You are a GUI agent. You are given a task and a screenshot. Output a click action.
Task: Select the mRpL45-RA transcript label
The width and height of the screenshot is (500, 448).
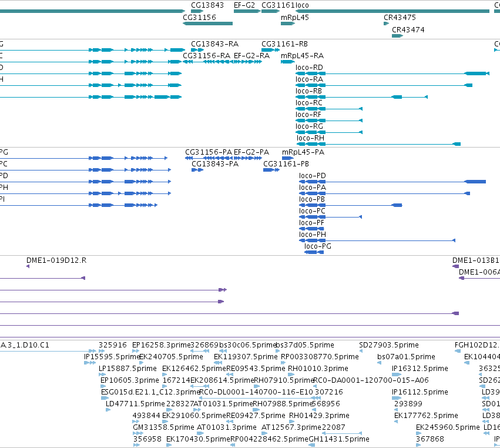(302, 55)
